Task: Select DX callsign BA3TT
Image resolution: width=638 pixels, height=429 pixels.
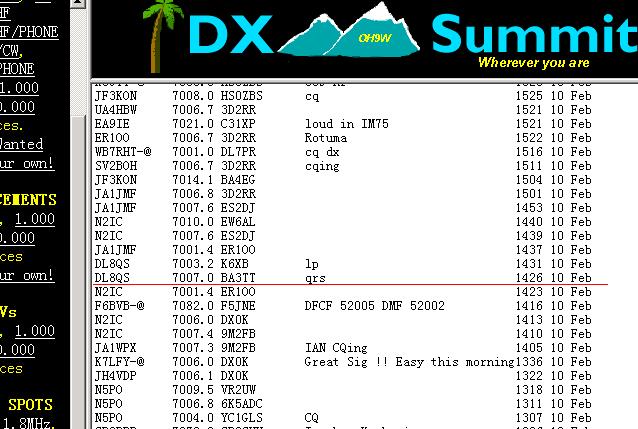Action: click(x=238, y=278)
